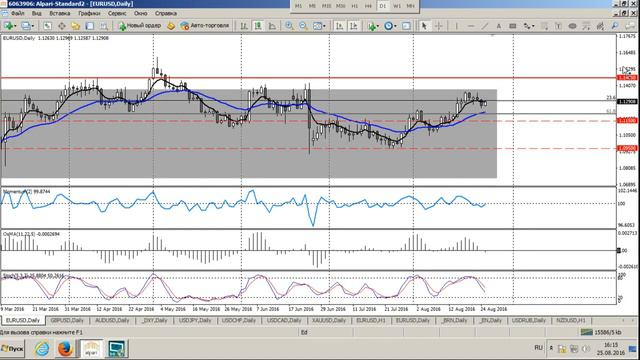Switch to Alpari app in taskbar
The height and width of the screenshot is (360, 640).
tap(91, 349)
